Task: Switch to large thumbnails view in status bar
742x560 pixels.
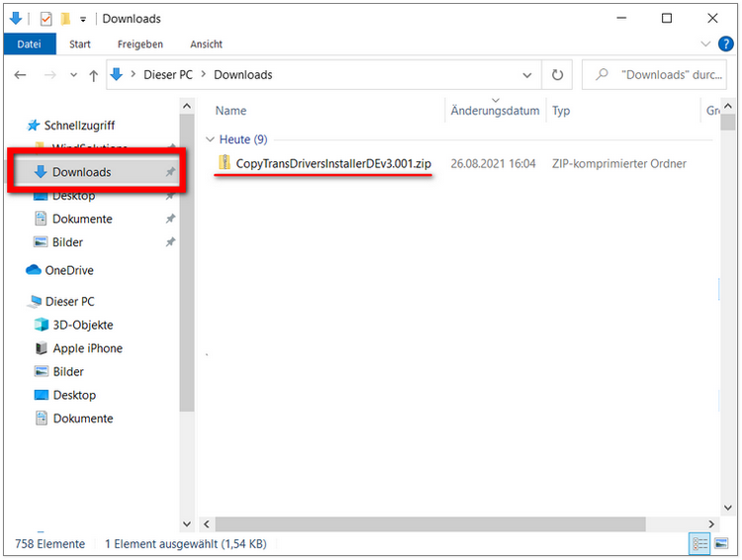Action: coord(721,544)
